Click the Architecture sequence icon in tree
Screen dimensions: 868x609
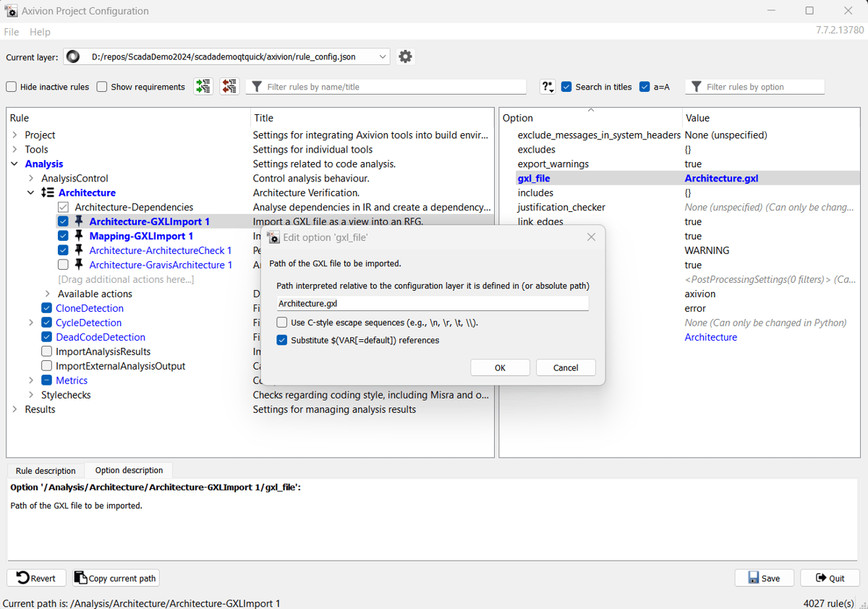pos(47,192)
